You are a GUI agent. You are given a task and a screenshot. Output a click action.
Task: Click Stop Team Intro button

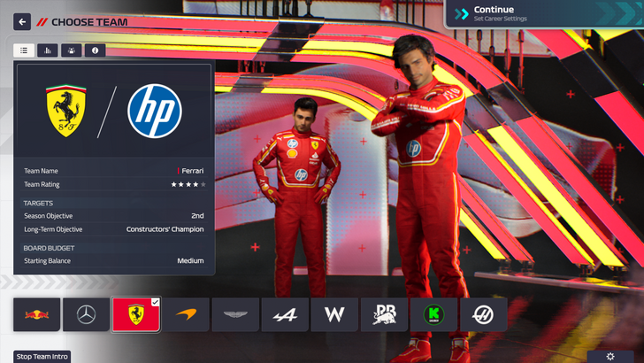pyautogui.click(x=42, y=357)
